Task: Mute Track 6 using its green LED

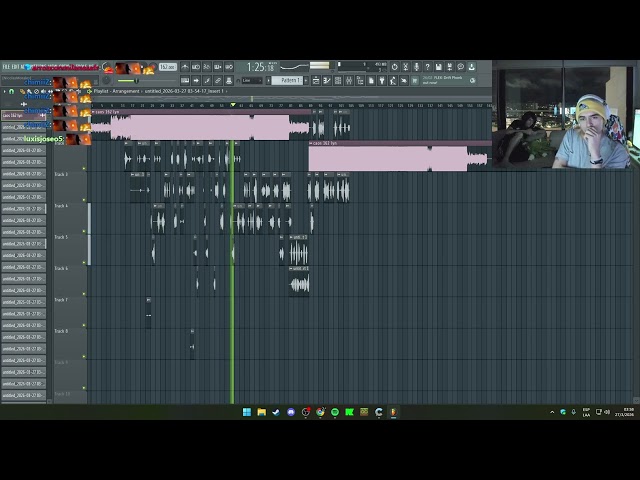Action: [84, 294]
